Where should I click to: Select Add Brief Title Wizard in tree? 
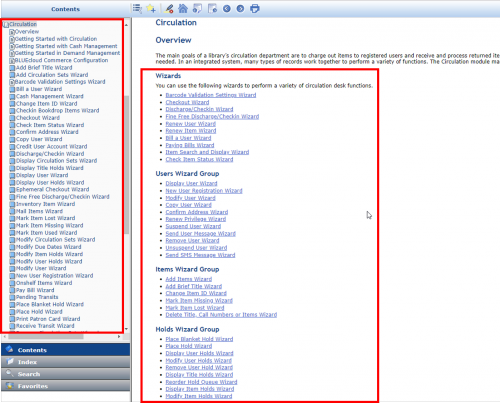coord(44,68)
